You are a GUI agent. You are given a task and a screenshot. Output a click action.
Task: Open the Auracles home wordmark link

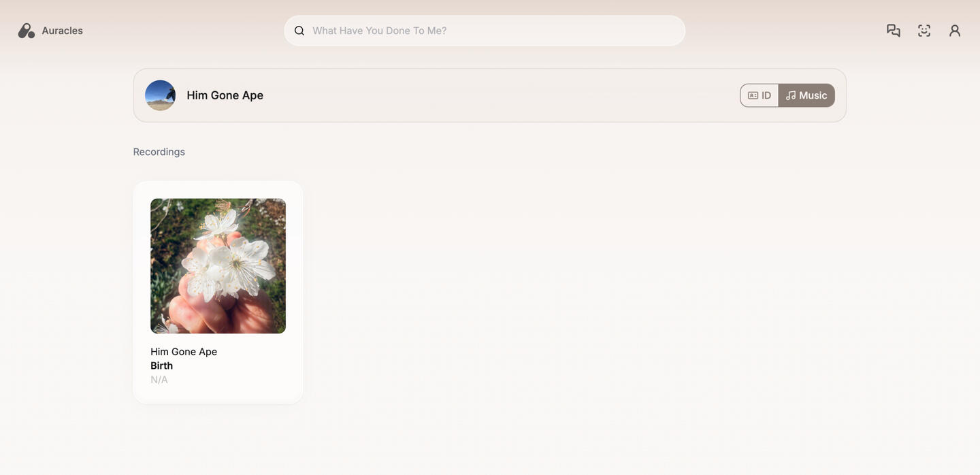click(x=62, y=31)
